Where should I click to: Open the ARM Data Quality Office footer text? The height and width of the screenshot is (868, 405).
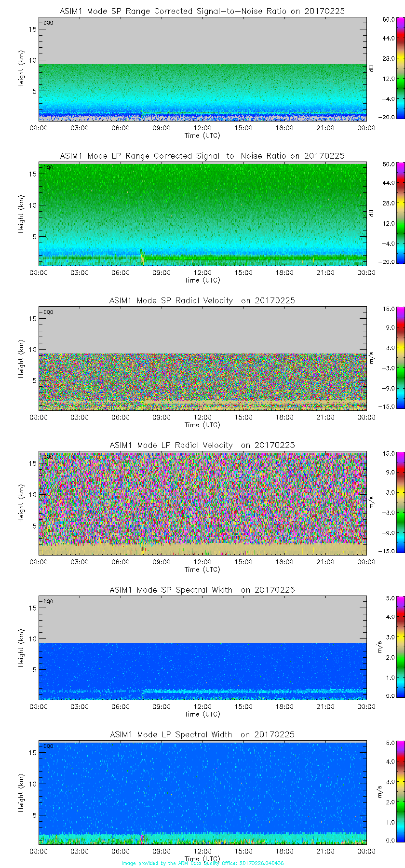202,863
